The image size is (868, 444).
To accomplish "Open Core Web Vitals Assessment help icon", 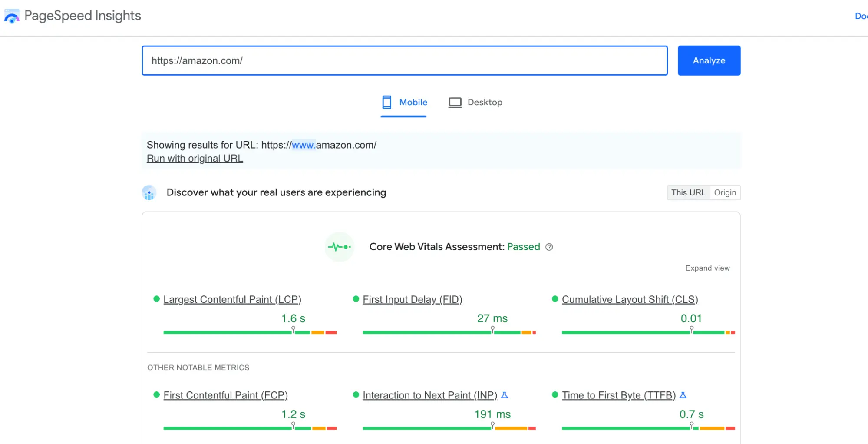I will coord(549,247).
